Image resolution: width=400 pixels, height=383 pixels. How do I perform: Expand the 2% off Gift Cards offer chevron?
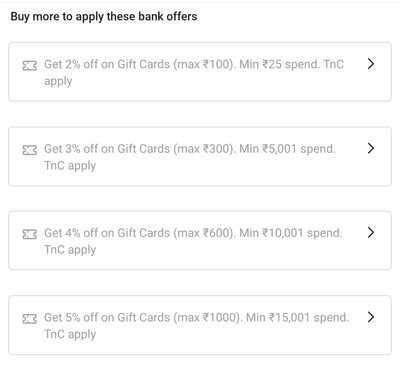pyautogui.click(x=371, y=64)
